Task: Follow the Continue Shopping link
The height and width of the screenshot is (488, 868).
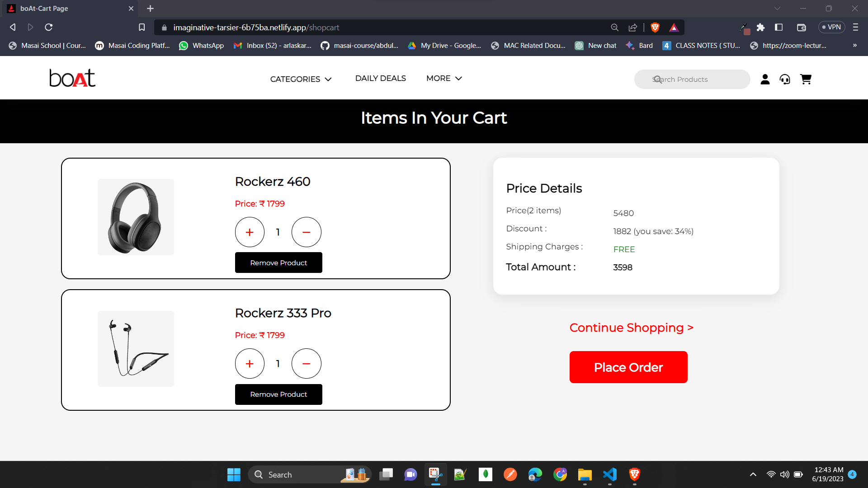Action: pyautogui.click(x=631, y=328)
